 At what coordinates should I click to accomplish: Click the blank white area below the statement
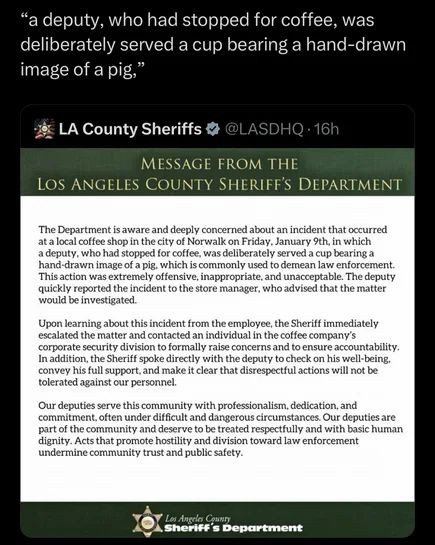pyautogui.click(x=218, y=481)
